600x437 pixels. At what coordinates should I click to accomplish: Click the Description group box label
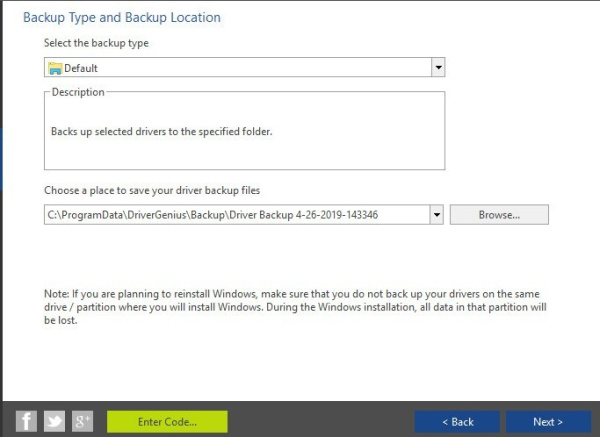[x=78, y=93]
